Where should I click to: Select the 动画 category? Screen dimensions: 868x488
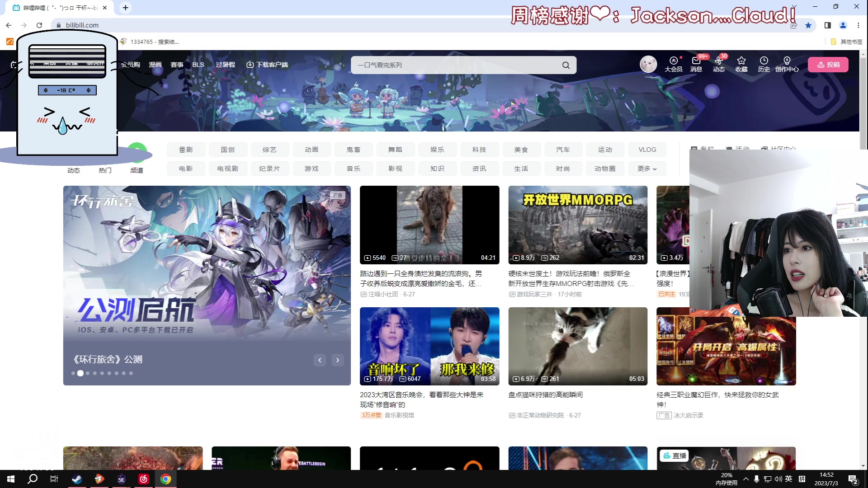[x=311, y=150]
